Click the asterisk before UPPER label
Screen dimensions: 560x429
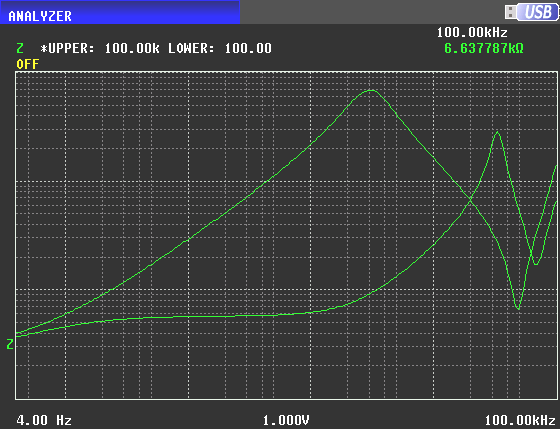(x=44, y=48)
